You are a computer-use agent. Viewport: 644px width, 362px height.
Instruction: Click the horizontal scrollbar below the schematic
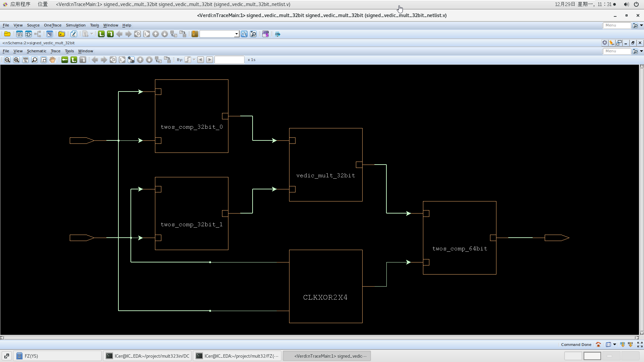click(x=319, y=338)
